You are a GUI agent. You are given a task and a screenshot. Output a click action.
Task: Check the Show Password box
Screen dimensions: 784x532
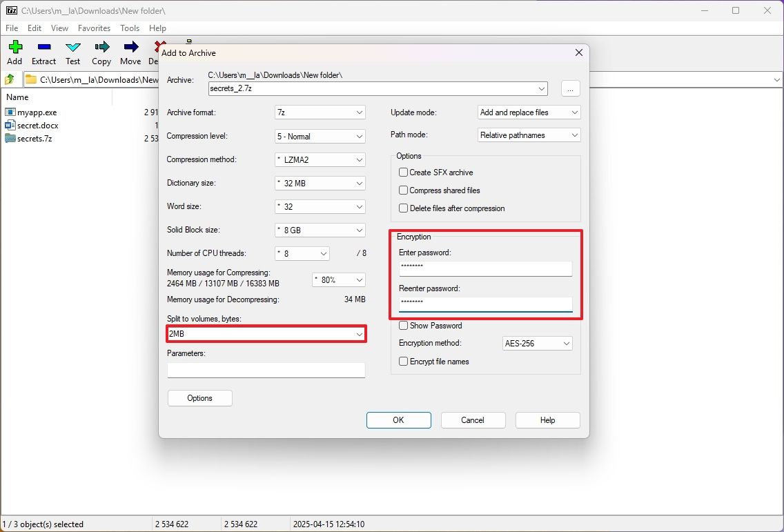click(x=403, y=325)
